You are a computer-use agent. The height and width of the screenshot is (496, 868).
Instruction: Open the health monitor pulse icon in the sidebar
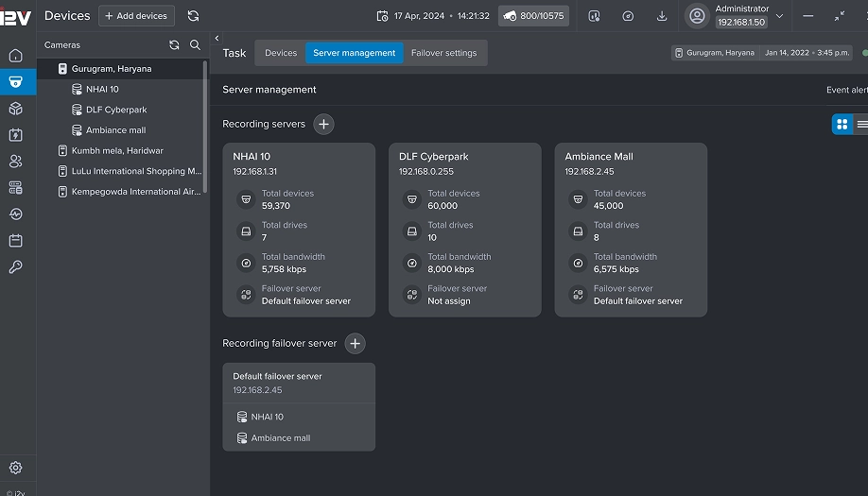pyautogui.click(x=15, y=214)
